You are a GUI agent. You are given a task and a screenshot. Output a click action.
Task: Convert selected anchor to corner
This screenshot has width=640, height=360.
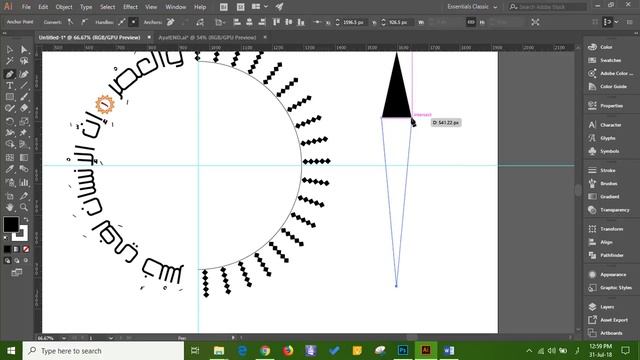point(71,22)
